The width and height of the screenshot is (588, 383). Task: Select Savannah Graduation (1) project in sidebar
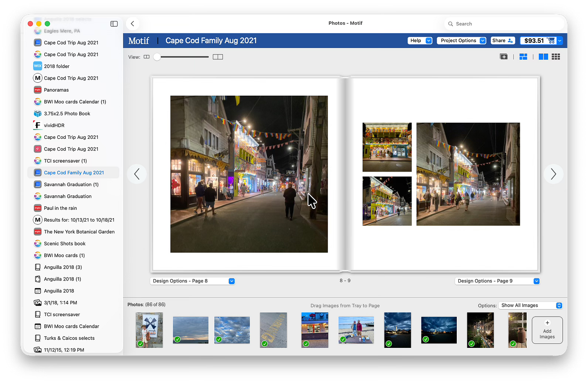coord(71,184)
